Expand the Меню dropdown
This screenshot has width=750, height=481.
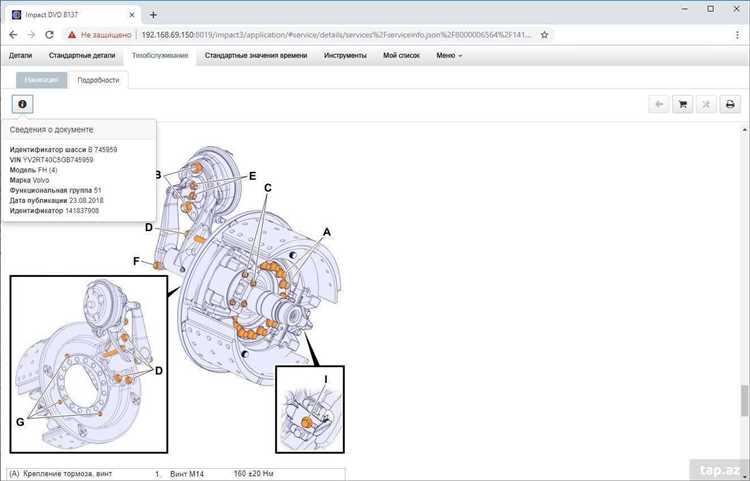[x=449, y=55]
